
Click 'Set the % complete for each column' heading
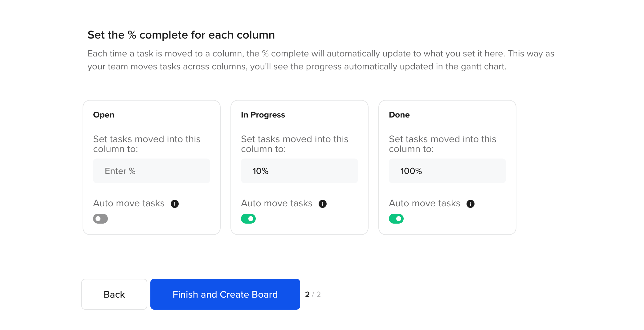[181, 35]
